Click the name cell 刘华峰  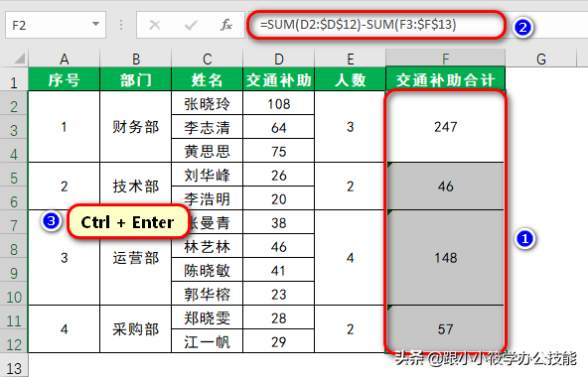(x=207, y=175)
